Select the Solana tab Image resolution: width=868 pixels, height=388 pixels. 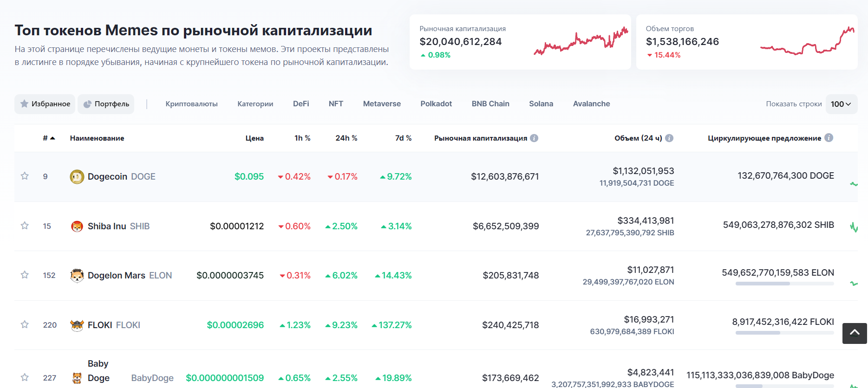click(x=541, y=104)
